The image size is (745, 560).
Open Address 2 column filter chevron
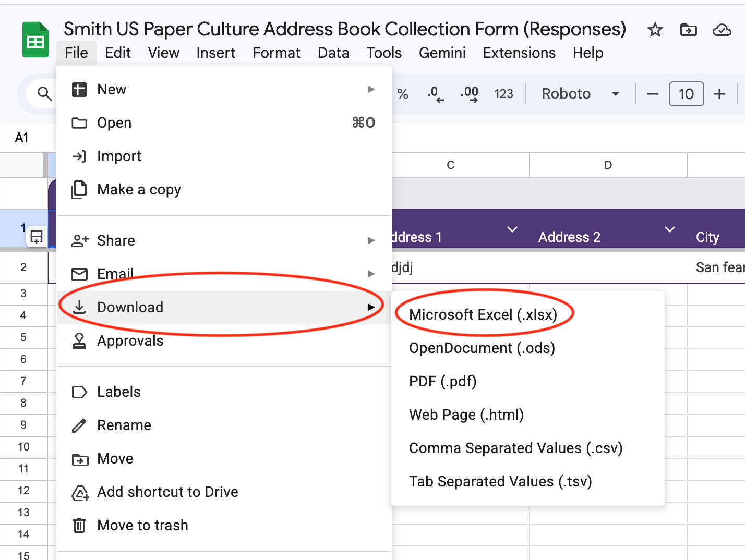669,229
